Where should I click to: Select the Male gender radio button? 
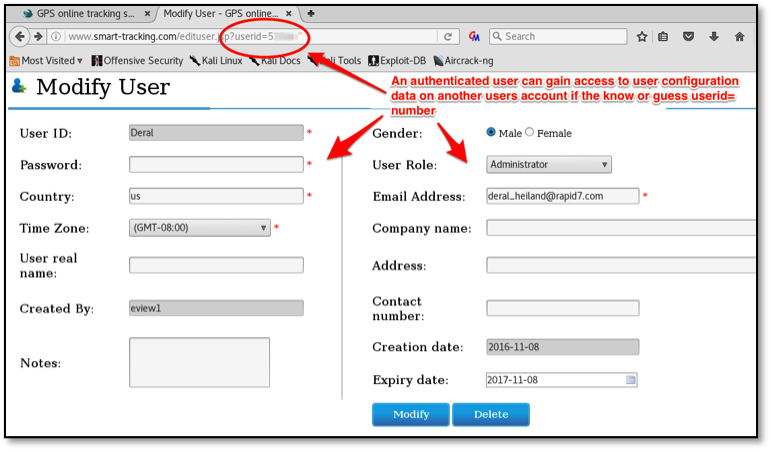(491, 132)
